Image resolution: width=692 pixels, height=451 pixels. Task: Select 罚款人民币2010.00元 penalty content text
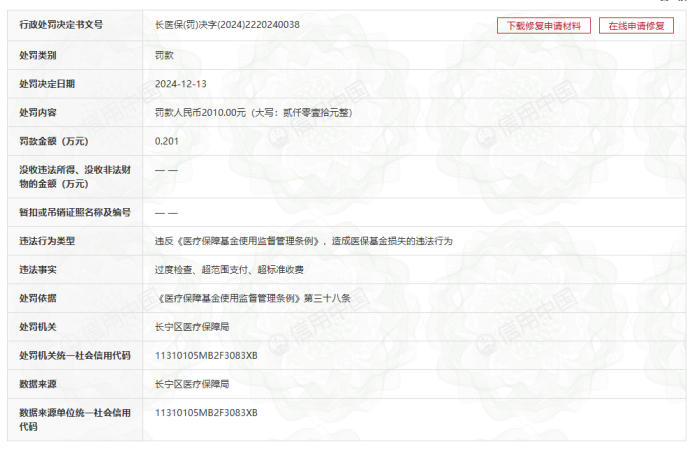[254, 113]
